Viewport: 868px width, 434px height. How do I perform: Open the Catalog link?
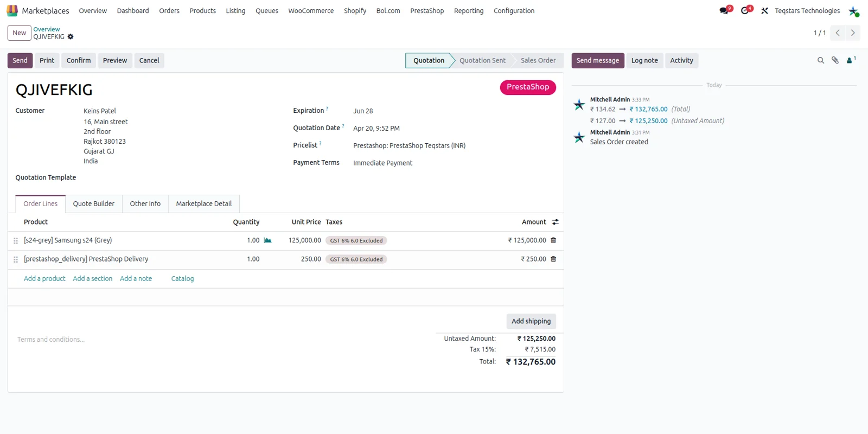click(x=182, y=279)
